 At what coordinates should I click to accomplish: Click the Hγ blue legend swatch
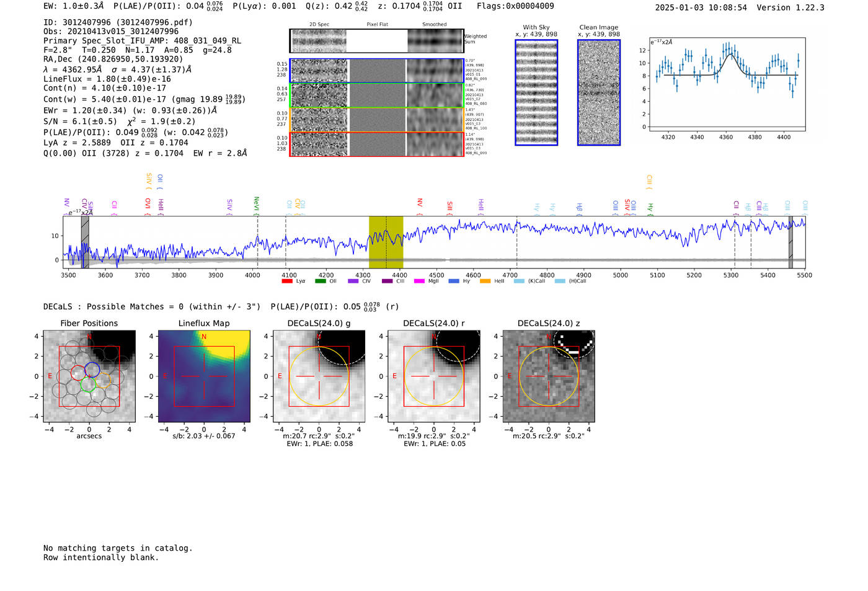click(454, 281)
